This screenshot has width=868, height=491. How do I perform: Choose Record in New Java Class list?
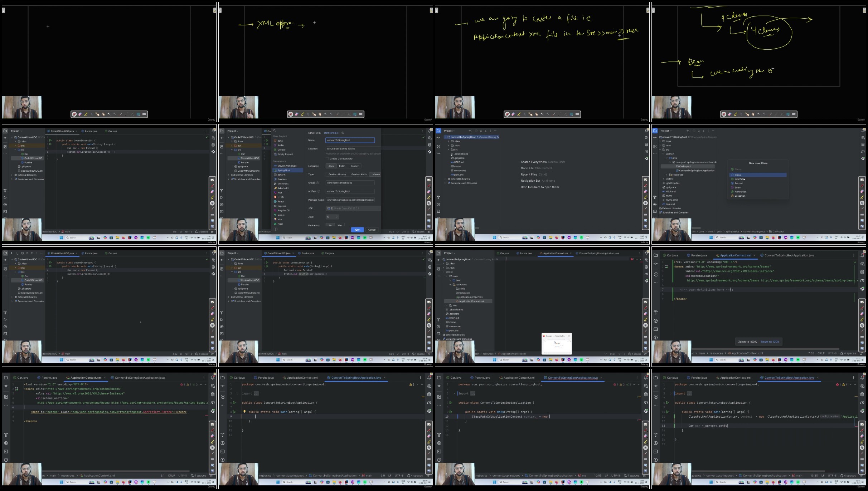(739, 183)
